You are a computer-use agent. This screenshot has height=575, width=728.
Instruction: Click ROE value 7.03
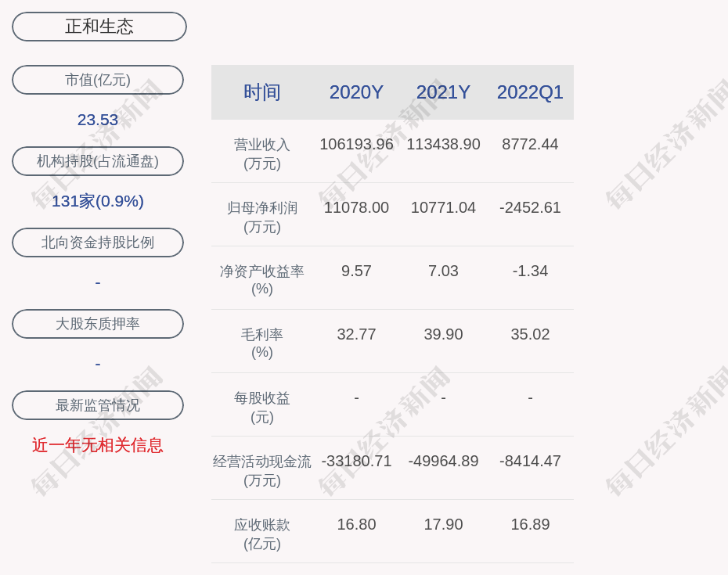443,271
